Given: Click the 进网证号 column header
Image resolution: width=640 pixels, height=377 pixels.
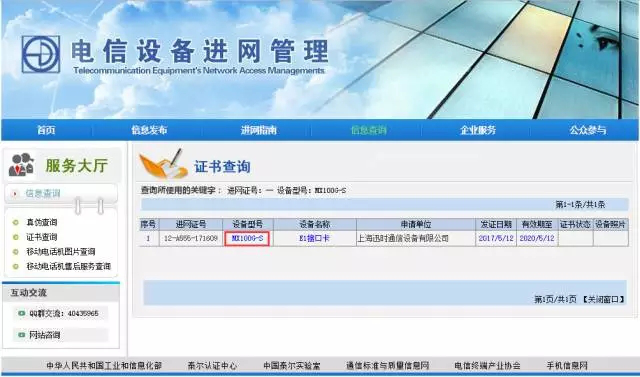Looking at the screenshot, I should pos(191,224).
